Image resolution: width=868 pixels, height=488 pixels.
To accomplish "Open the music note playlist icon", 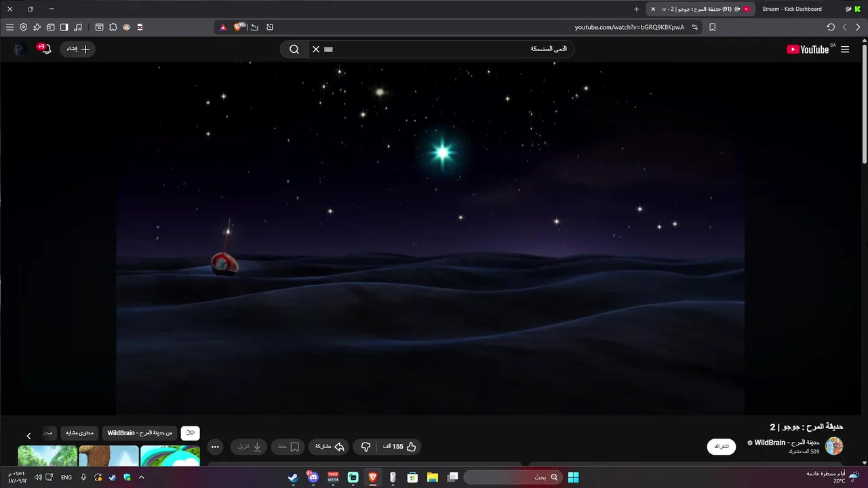I will coord(78,27).
